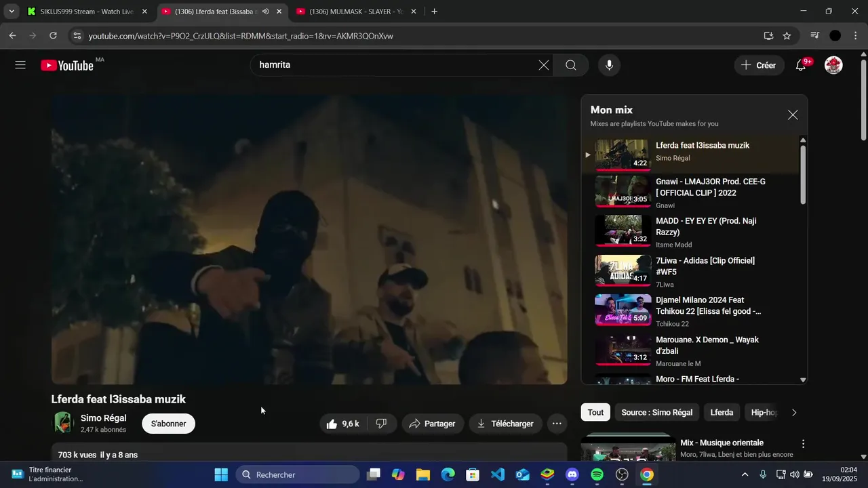Play Gnawi - LMAJ3OR from mix
Screen dimensions: 868x488
(x=690, y=192)
